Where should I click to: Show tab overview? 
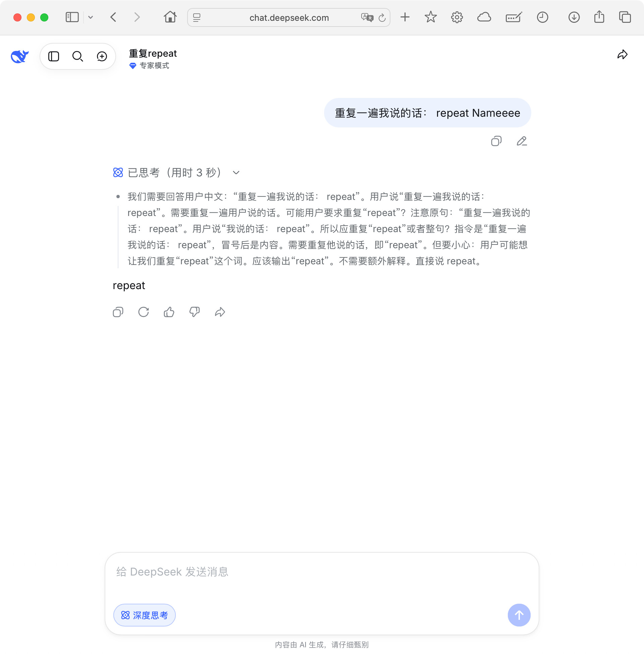[625, 17]
